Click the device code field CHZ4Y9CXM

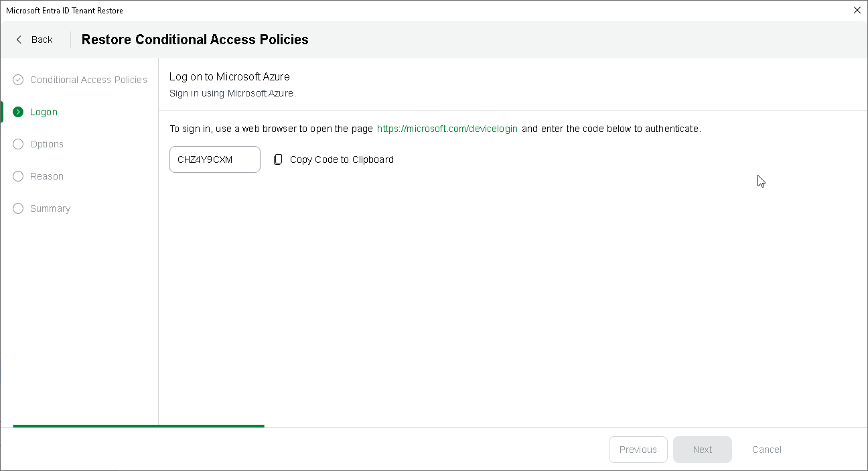(x=214, y=159)
